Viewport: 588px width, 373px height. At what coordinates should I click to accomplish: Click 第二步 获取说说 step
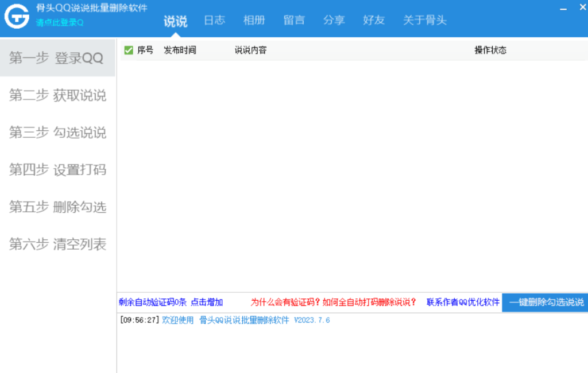click(x=57, y=95)
